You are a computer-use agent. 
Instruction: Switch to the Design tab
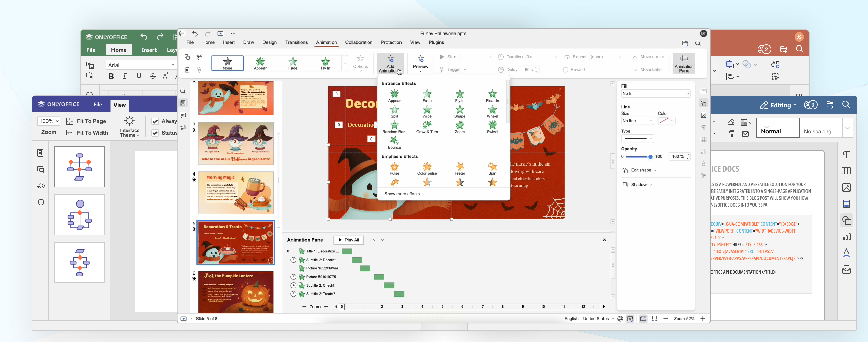click(x=270, y=42)
